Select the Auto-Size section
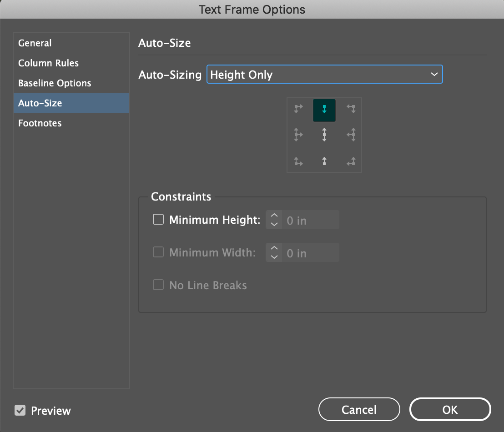This screenshot has width=504, height=432. coord(71,103)
